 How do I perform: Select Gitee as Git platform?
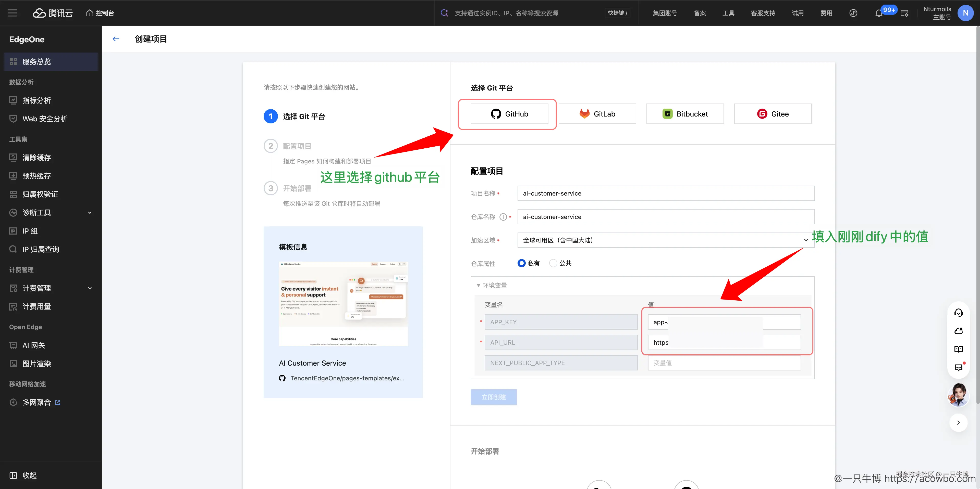[x=773, y=114]
